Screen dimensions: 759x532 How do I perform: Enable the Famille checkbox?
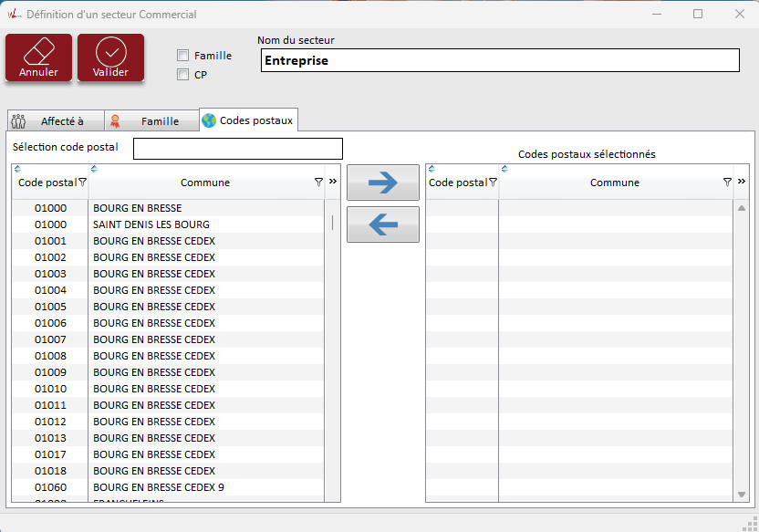183,56
